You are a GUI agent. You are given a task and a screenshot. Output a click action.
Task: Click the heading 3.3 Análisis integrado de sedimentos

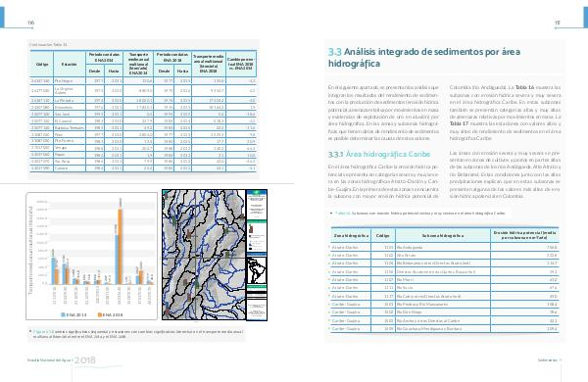(x=424, y=58)
